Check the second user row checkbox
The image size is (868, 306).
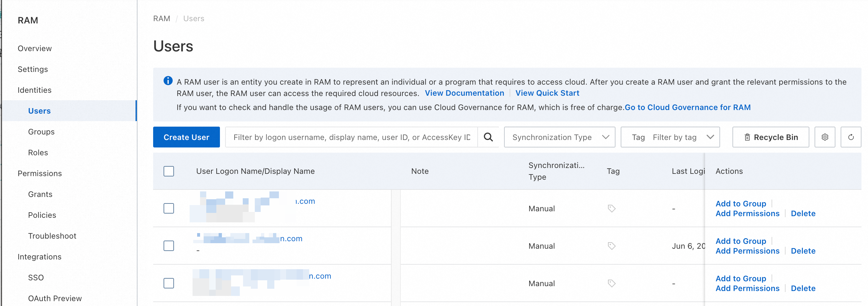[168, 246]
